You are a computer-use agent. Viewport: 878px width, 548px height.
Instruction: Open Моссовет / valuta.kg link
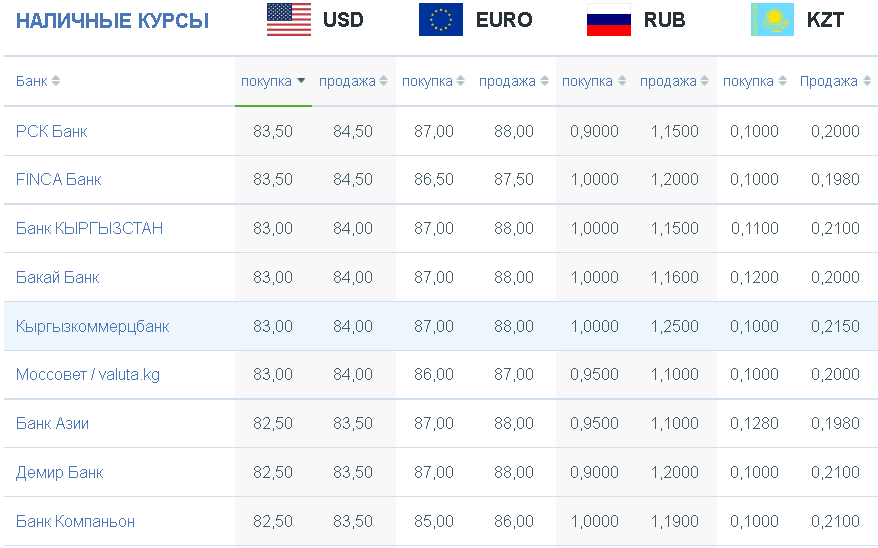88,374
